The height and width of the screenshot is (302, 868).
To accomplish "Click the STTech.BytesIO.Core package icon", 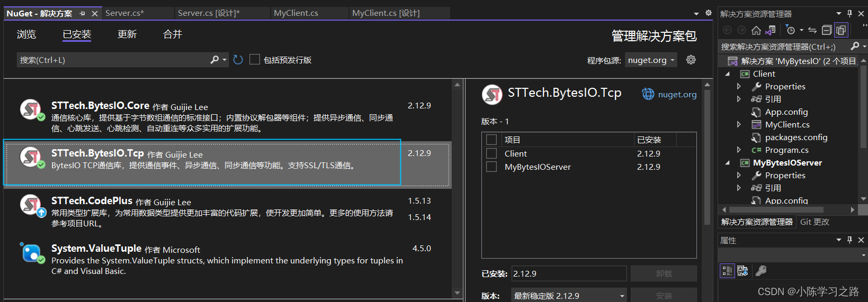I will 32,109.
